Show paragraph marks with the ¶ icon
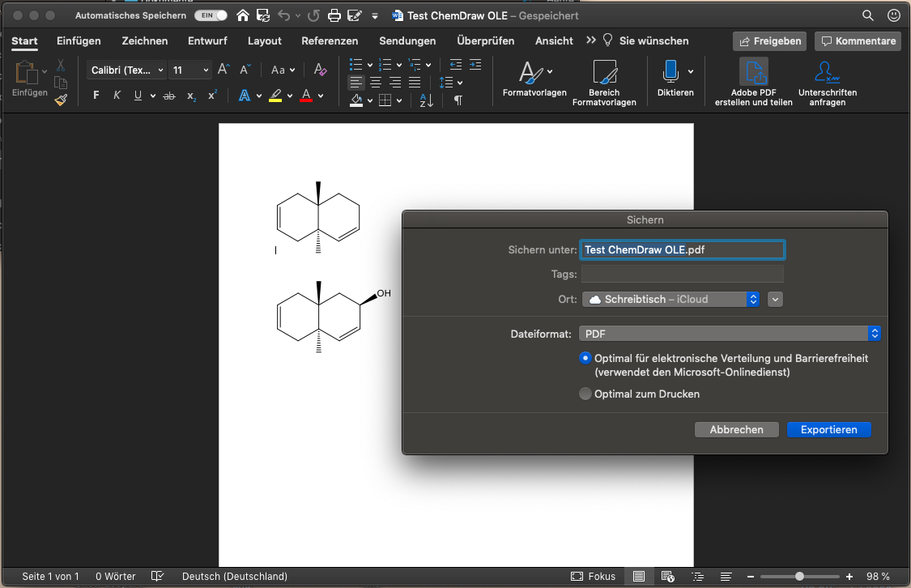 458,100
